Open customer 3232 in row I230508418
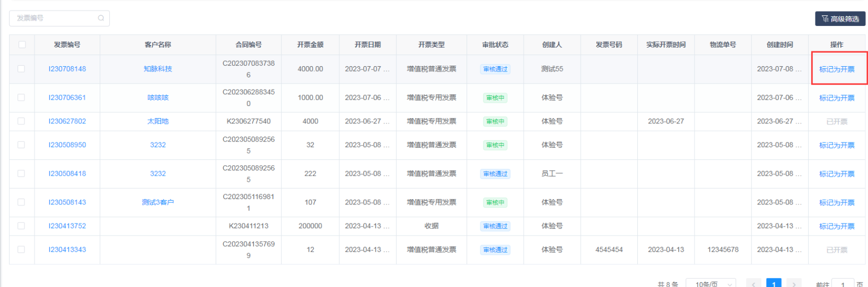This screenshot has width=868, height=287. [158, 173]
